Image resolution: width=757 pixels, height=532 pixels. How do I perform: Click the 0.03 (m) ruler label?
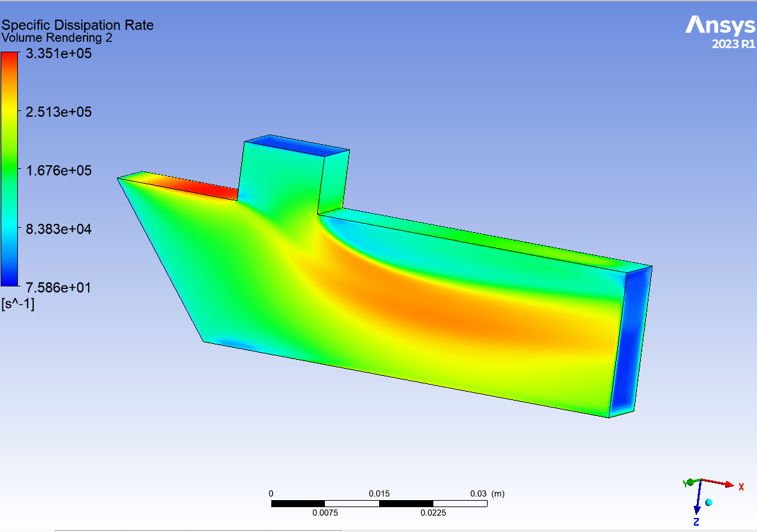[488, 494]
